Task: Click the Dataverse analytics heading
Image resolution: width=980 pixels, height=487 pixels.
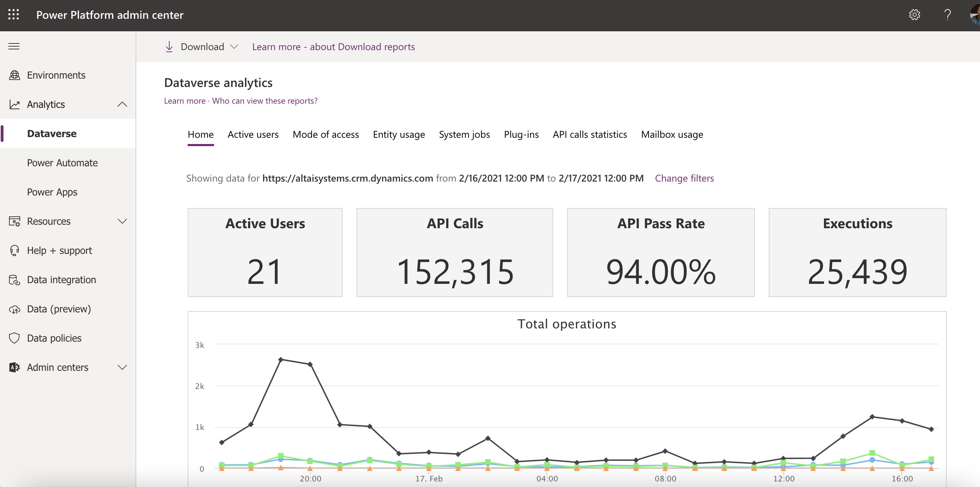Action: (x=218, y=83)
